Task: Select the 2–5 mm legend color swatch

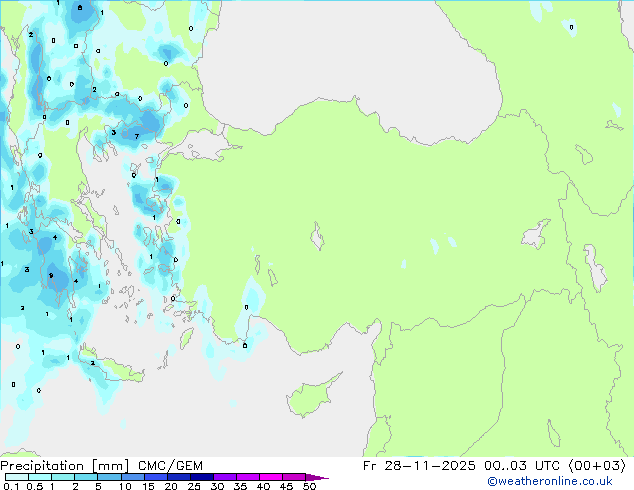Action: point(86,477)
